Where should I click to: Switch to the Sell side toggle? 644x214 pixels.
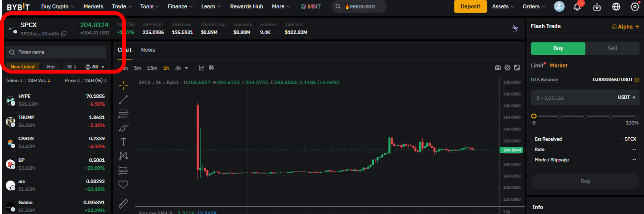[612, 48]
